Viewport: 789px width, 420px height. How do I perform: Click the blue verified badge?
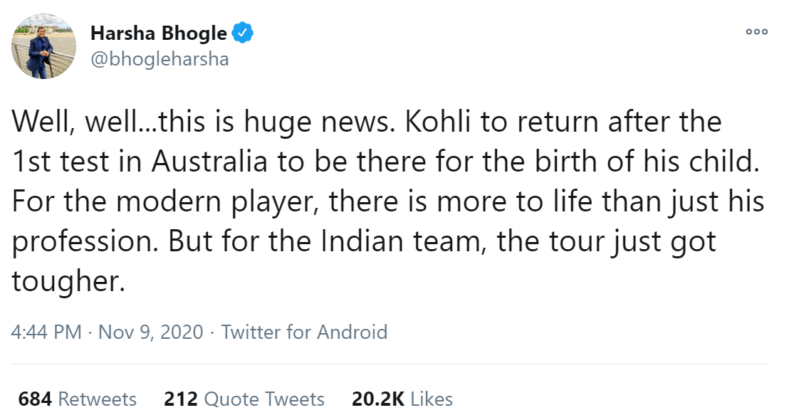click(243, 33)
